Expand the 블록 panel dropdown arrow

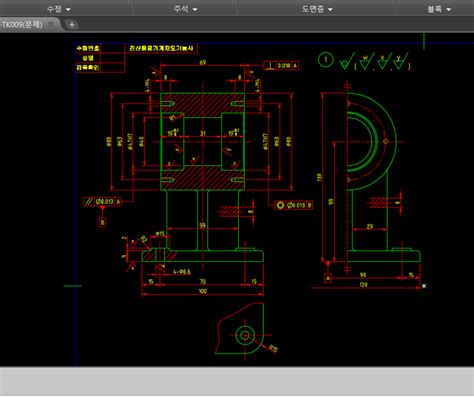(448, 10)
